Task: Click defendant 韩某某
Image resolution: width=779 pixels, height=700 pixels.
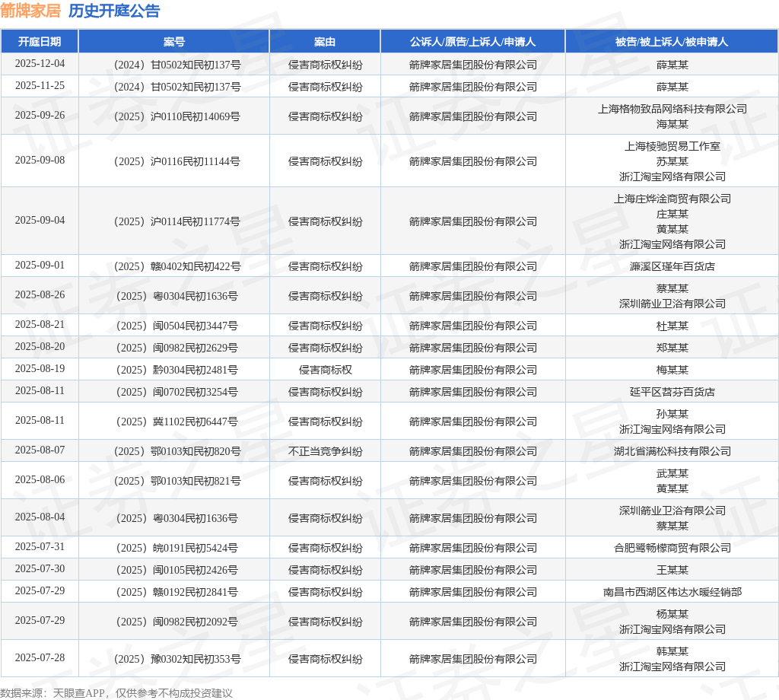Action: (x=672, y=651)
